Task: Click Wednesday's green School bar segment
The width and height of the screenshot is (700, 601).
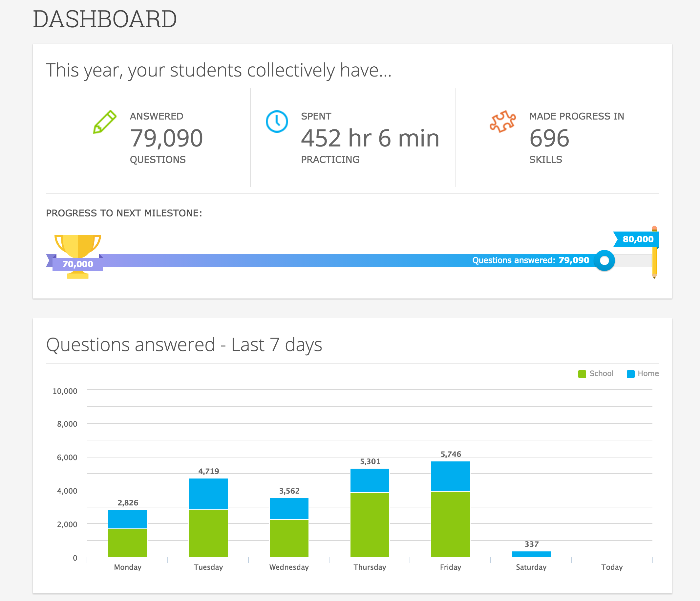Action: tap(289, 538)
